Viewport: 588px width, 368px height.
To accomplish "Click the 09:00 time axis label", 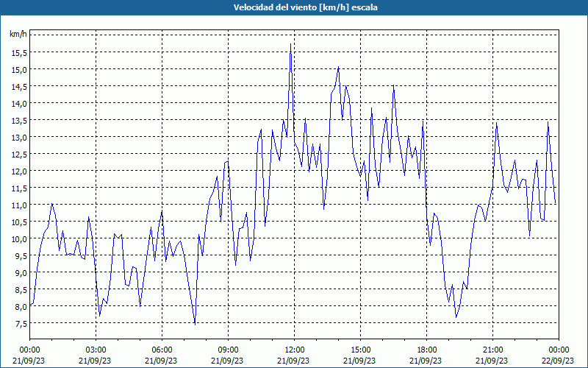I will [x=228, y=350].
